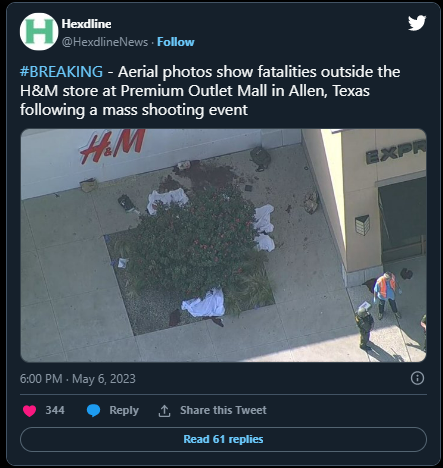Screen dimensions: 443x468
Task: Like the tweet with the heart icon
Action: coord(29,410)
